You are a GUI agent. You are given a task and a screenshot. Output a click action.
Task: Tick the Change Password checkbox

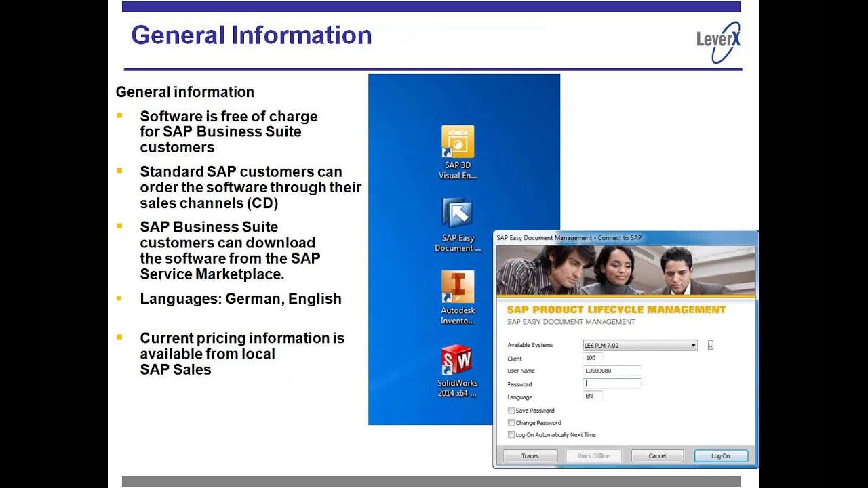click(511, 423)
